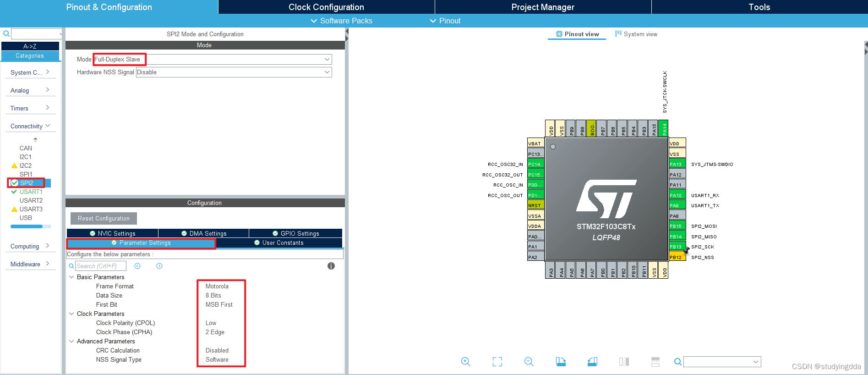Collapse the Connectivity category

[30, 126]
